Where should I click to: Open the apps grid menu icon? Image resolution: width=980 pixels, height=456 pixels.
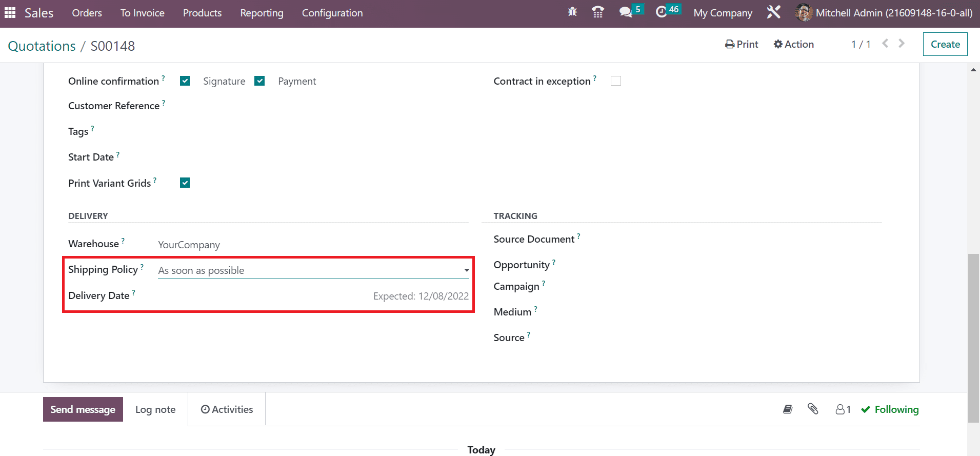10,13
